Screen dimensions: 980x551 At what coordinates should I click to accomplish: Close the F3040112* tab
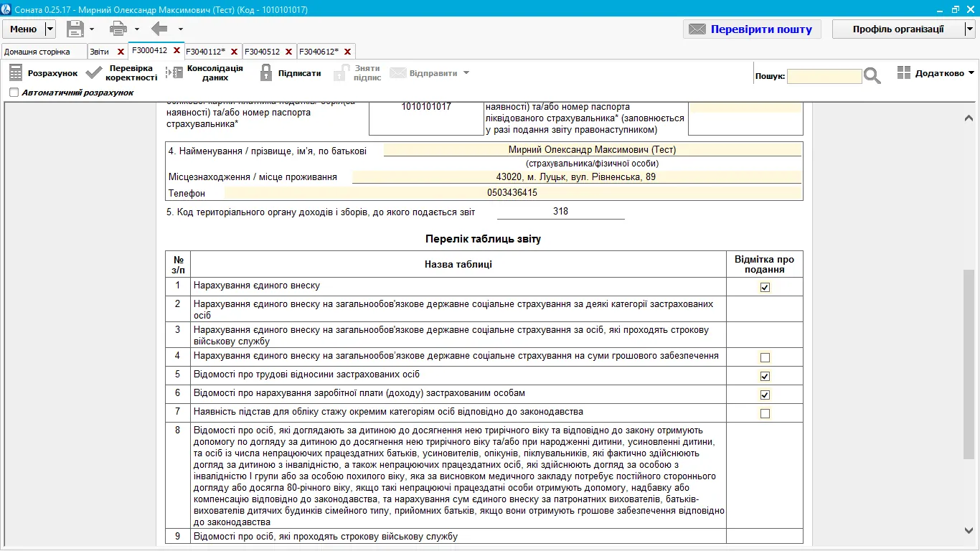pyautogui.click(x=235, y=52)
